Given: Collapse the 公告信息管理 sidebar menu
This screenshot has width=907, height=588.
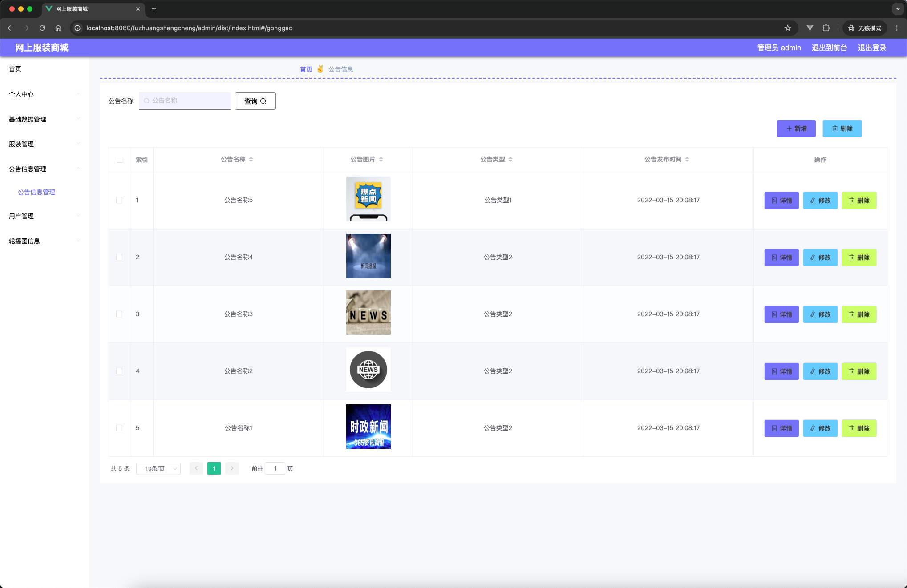Looking at the screenshot, I should click(45, 169).
